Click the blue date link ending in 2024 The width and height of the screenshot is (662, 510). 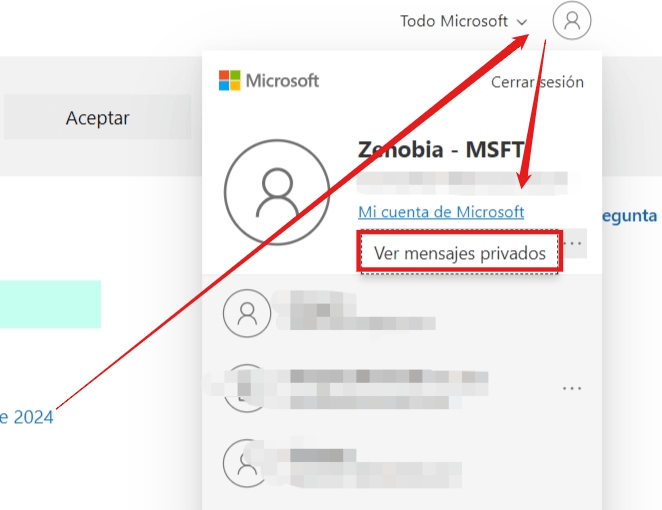(27, 417)
